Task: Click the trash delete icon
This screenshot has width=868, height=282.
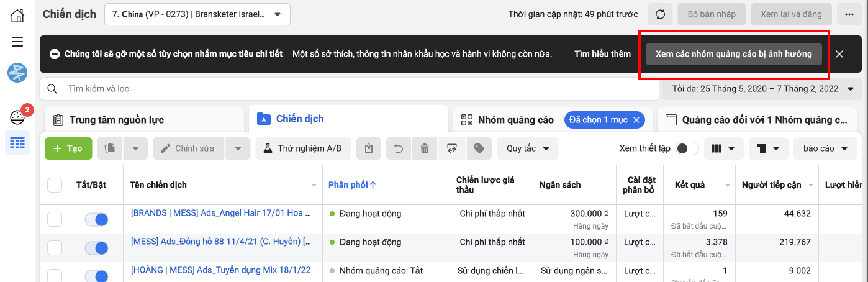Action: 425,148
